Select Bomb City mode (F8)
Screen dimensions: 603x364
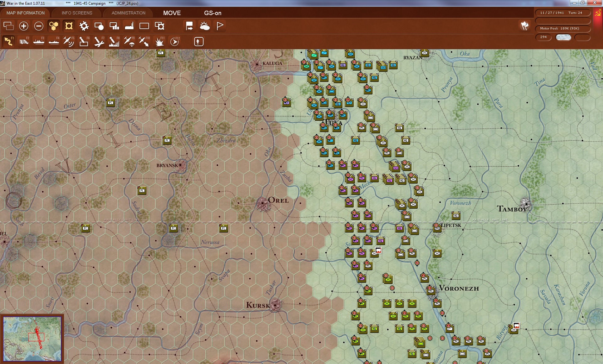114,41
